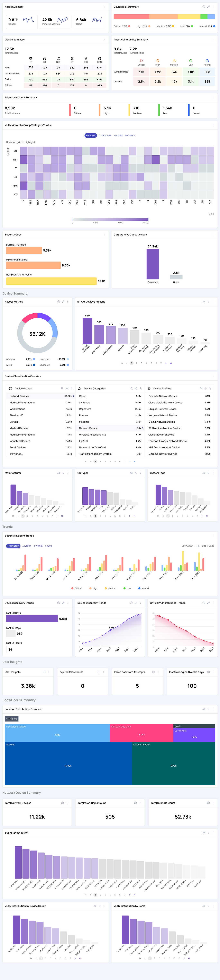
Task: Open Asset Summary options menu
Action: click(x=104, y=7)
